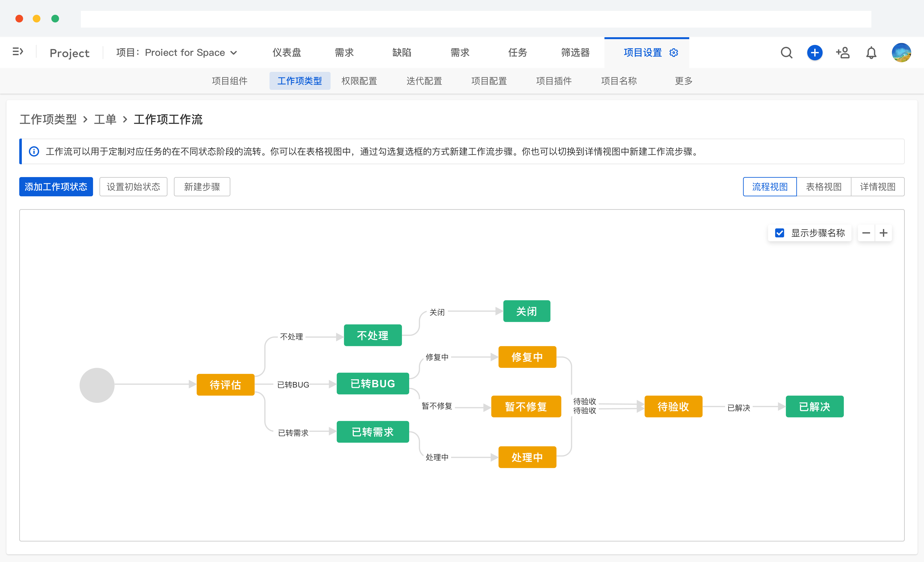Viewport: 924px width, 562px height.
Task: Select the 已转需求 status node
Action: point(373,432)
